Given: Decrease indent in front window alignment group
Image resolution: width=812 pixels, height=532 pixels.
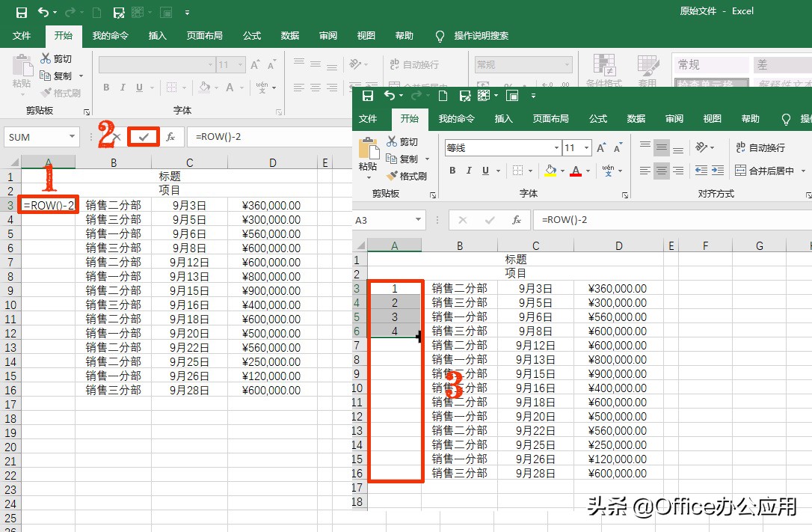Looking at the screenshot, I should click(x=701, y=171).
